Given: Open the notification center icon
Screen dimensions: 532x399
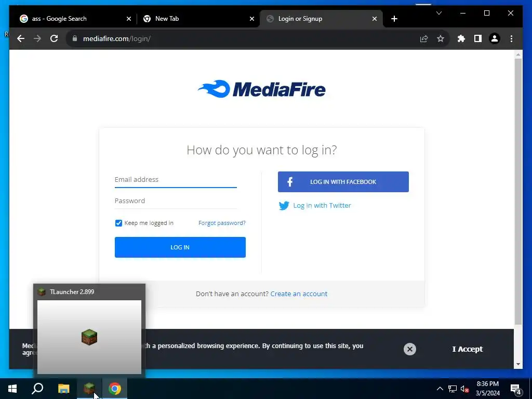Looking at the screenshot, I should [x=516, y=389].
